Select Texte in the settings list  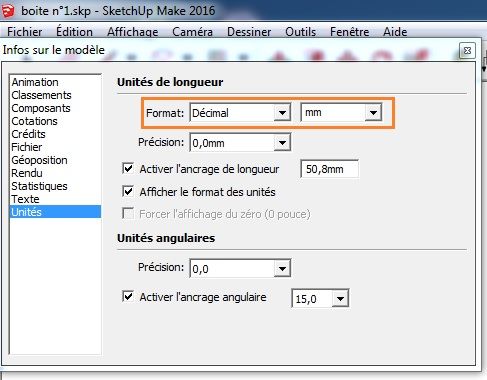(x=55, y=199)
